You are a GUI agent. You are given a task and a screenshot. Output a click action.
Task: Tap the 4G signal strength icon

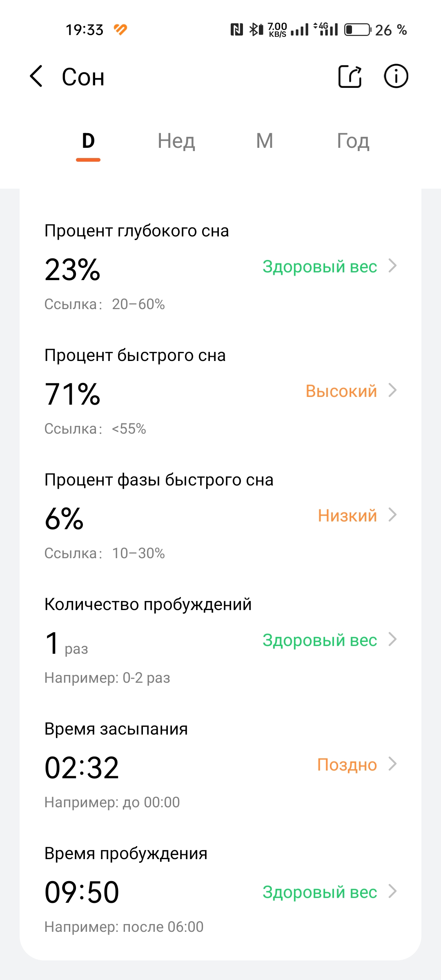pos(326,29)
